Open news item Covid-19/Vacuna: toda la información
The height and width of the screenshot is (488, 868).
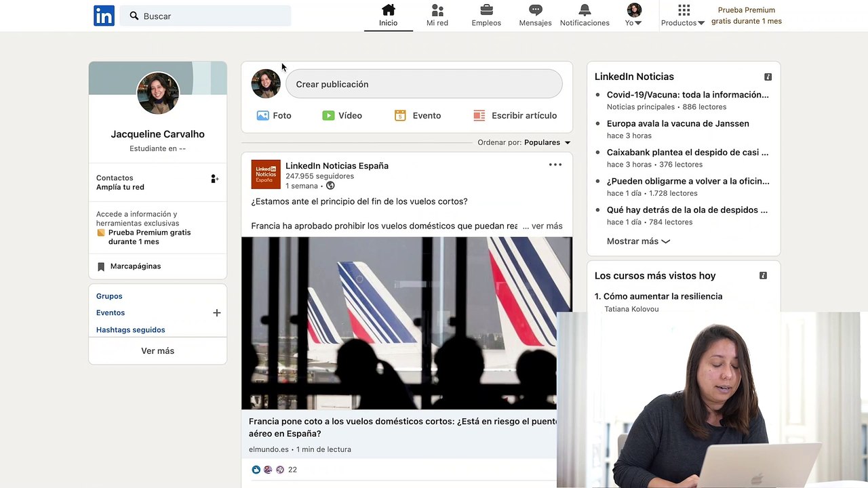[x=688, y=95]
